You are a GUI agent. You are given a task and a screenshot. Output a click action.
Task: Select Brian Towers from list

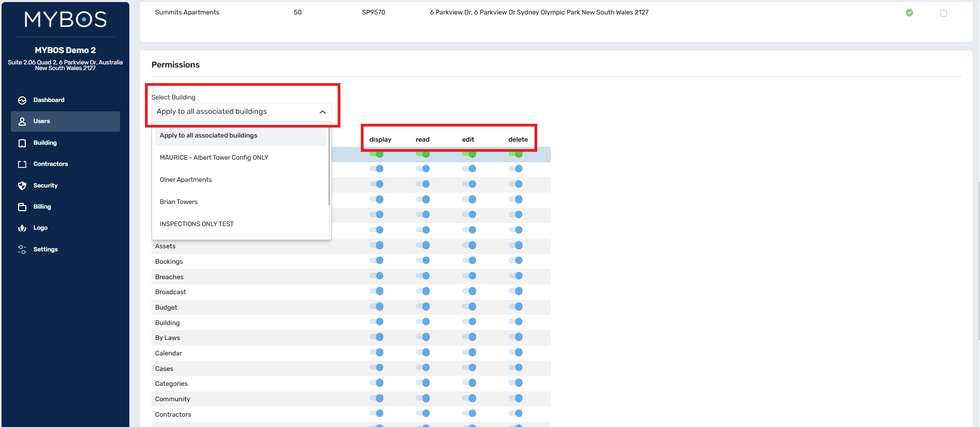pyautogui.click(x=240, y=202)
